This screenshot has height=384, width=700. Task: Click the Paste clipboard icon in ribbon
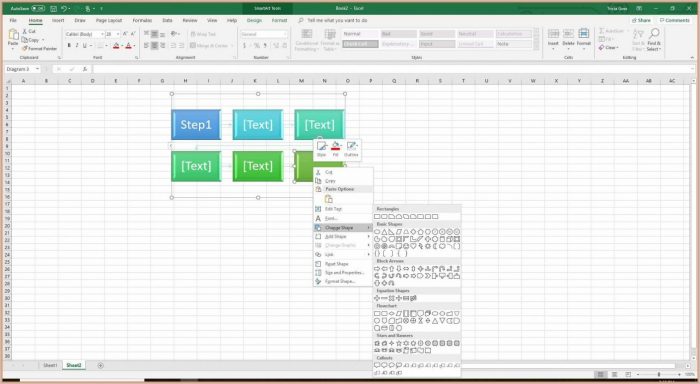tap(13, 35)
